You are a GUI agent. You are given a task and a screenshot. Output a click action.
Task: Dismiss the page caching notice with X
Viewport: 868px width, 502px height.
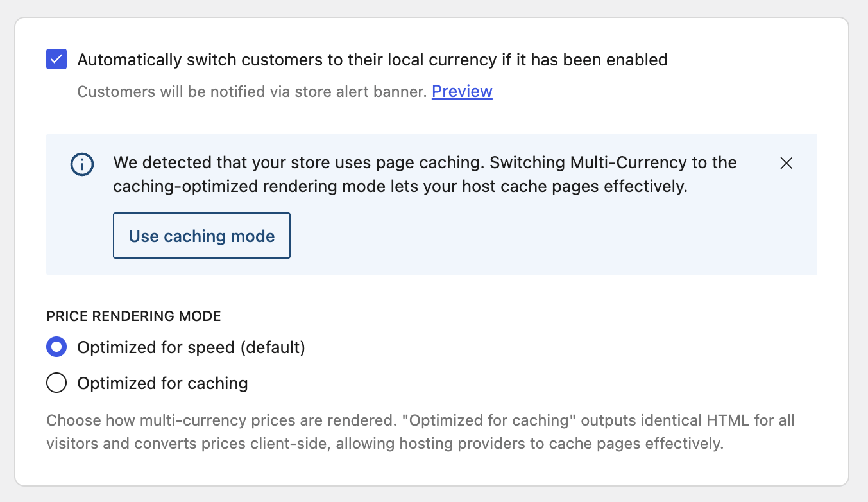[x=786, y=163]
